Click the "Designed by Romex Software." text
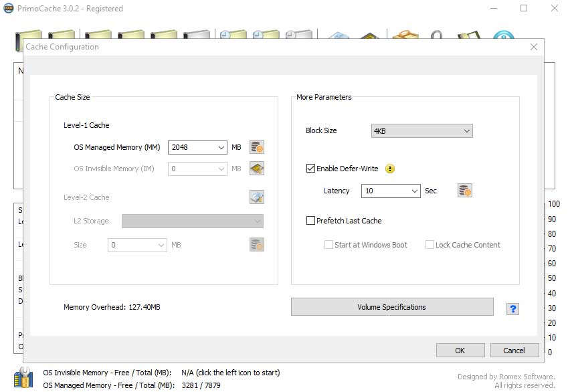Screen dimensions: 568x392 click(x=506, y=377)
